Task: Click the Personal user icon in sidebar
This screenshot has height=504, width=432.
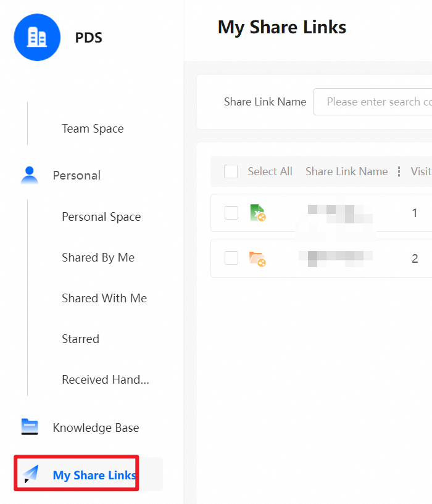Action: [x=30, y=175]
